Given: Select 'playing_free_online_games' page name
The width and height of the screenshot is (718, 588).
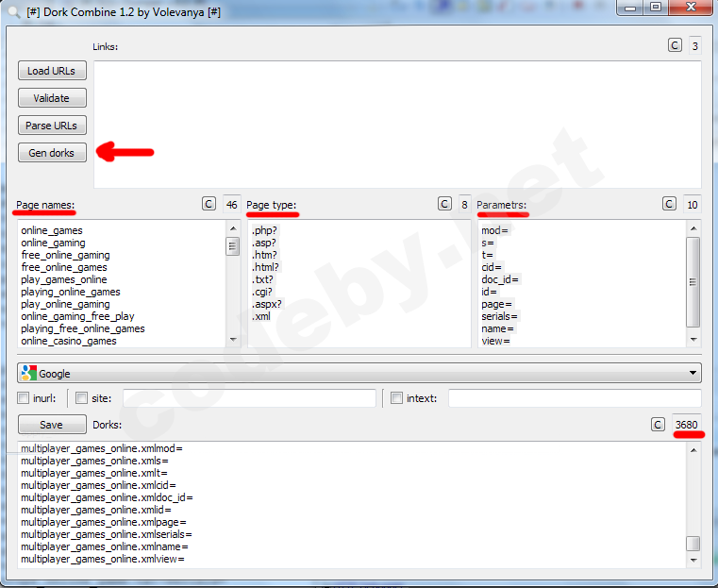Looking at the screenshot, I should [82, 328].
